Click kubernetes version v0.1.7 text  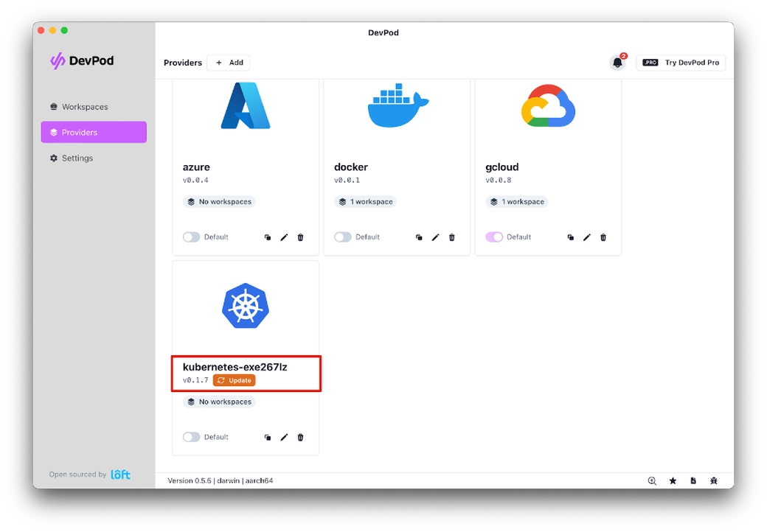coord(195,380)
